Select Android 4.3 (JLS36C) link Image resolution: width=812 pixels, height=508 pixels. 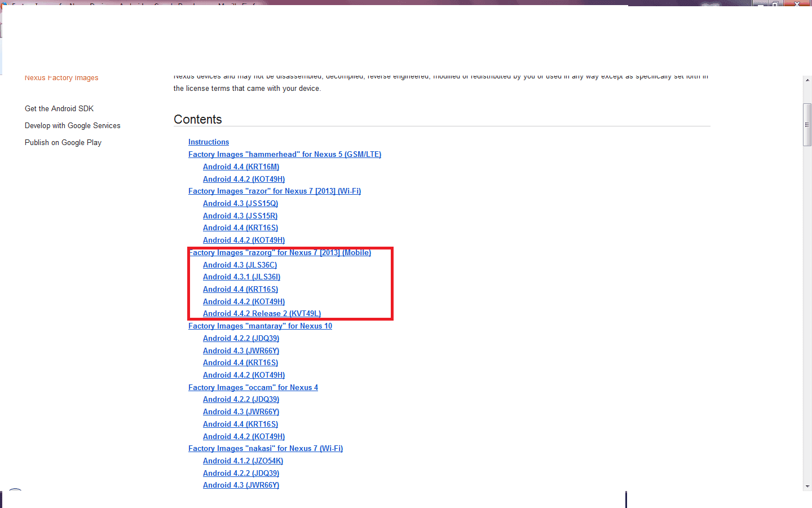[240, 265]
